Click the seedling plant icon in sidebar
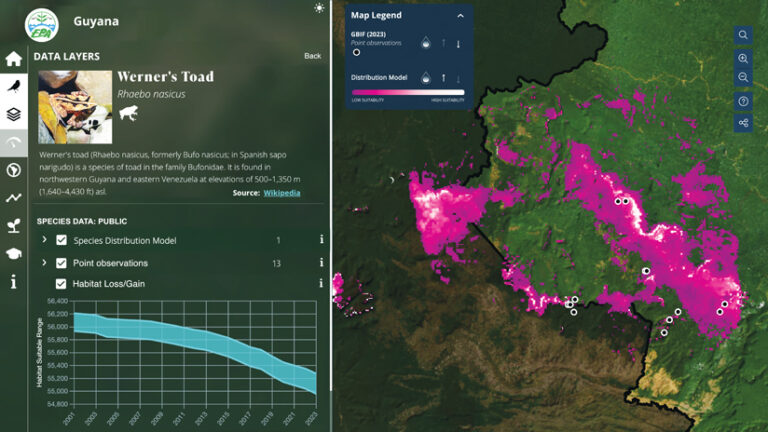Image resolution: width=768 pixels, height=432 pixels. point(14,226)
